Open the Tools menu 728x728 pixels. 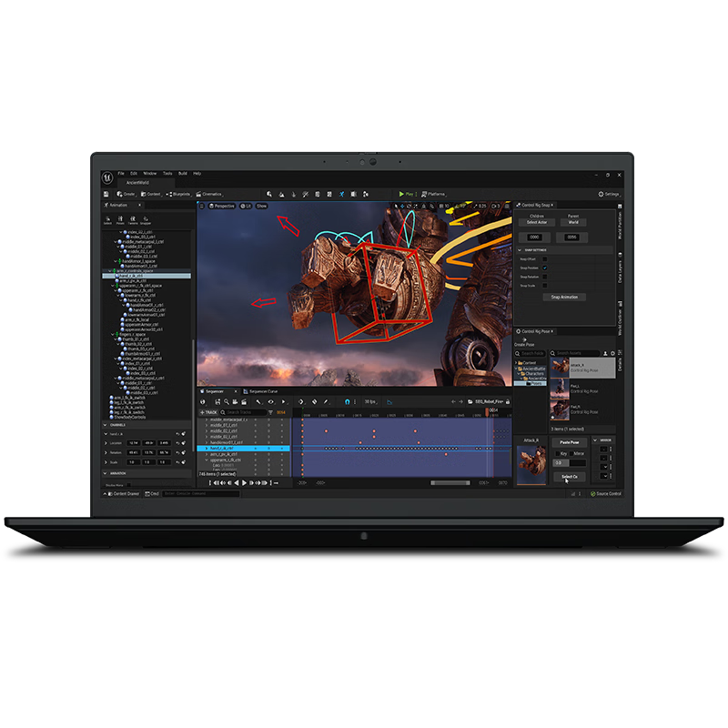(167, 173)
